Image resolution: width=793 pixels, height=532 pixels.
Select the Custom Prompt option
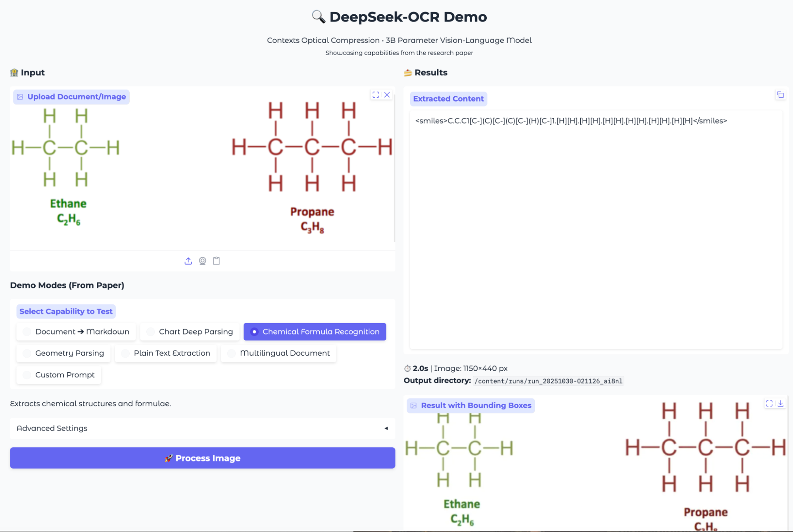59,375
